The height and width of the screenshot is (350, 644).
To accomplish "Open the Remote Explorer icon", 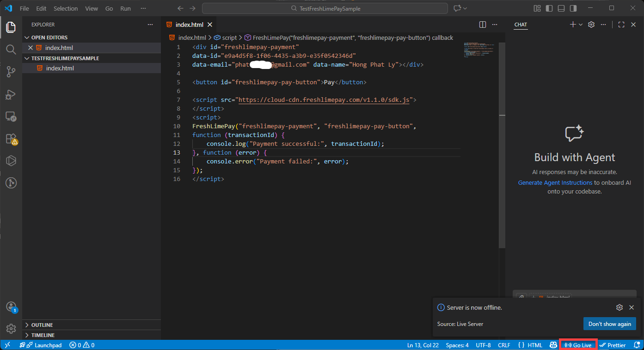I will tap(11, 116).
